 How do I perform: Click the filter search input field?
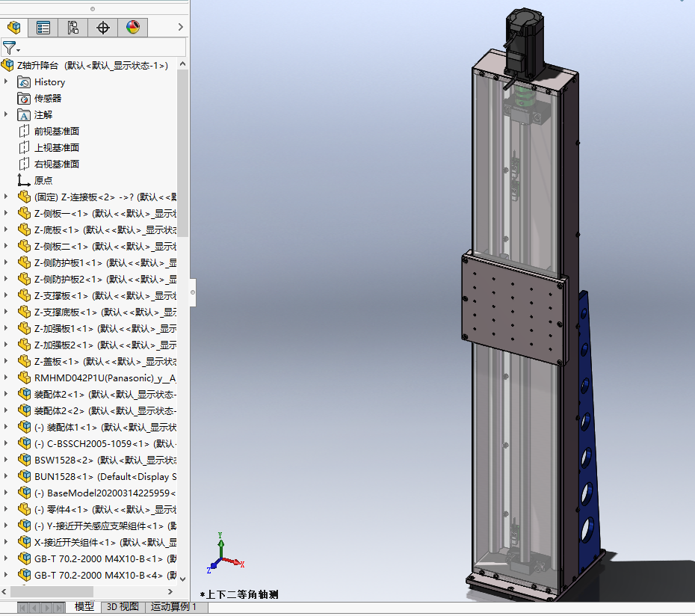click(103, 47)
